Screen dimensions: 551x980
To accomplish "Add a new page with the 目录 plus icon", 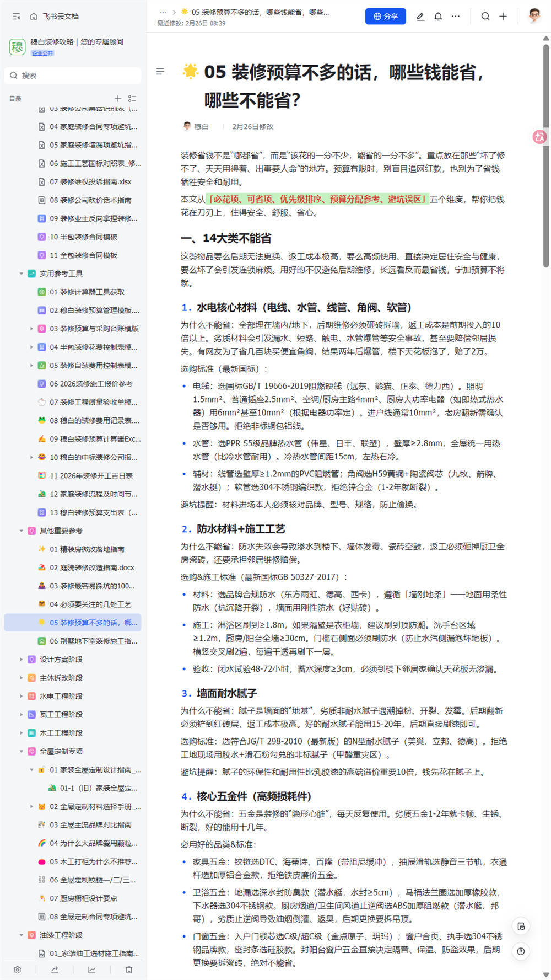I will [x=117, y=99].
